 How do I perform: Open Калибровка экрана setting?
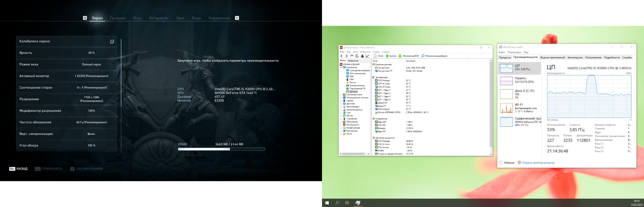coord(66,41)
